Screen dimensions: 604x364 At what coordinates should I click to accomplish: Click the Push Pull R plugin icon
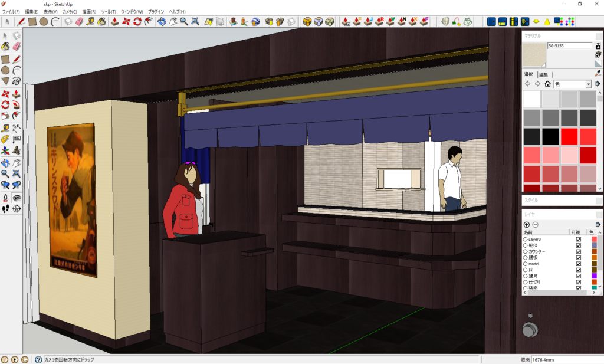[x=379, y=22]
